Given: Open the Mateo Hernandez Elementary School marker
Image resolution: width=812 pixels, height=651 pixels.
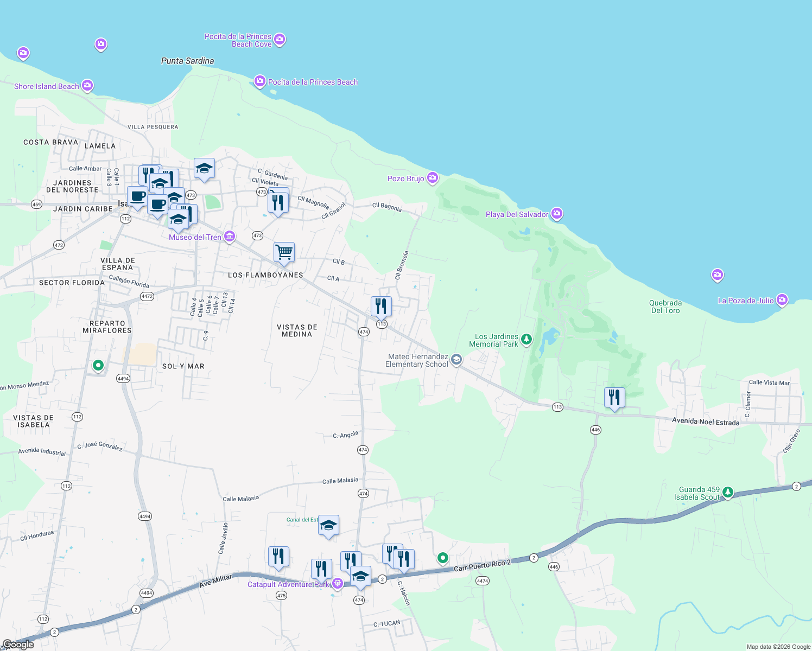Looking at the screenshot, I should pyautogui.click(x=456, y=359).
